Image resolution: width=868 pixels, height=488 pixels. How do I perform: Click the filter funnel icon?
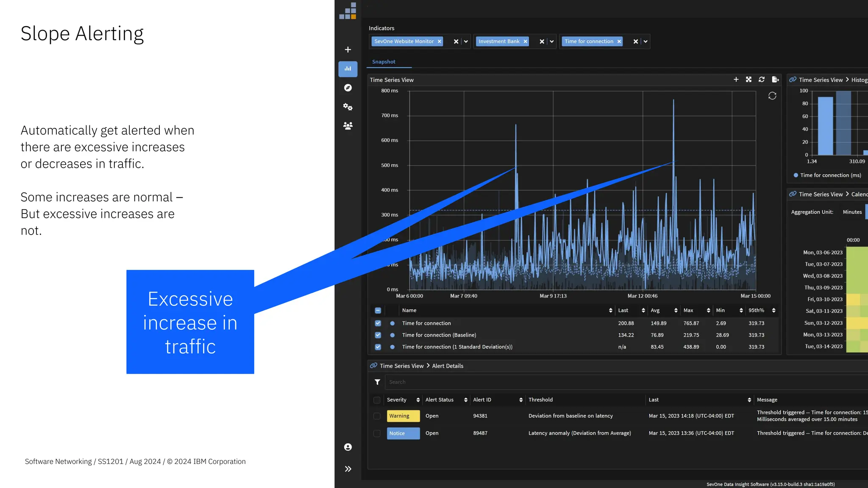(x=377, y=382)
